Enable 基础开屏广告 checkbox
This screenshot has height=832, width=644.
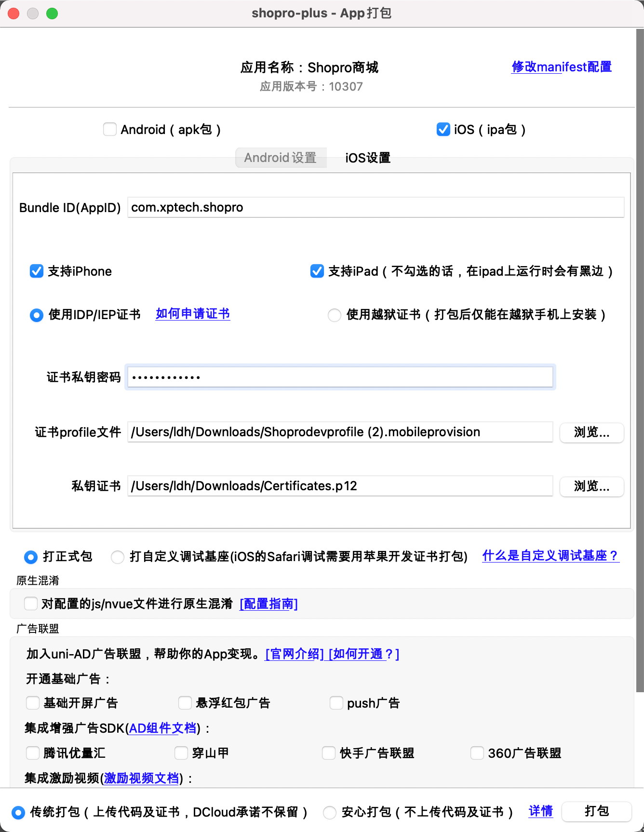coord(33,703)
